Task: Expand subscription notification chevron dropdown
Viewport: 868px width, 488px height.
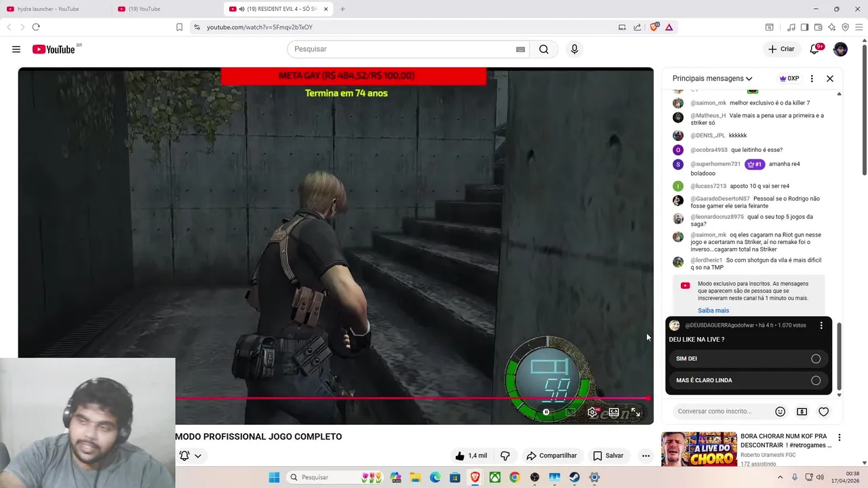Action: point(198,455)
